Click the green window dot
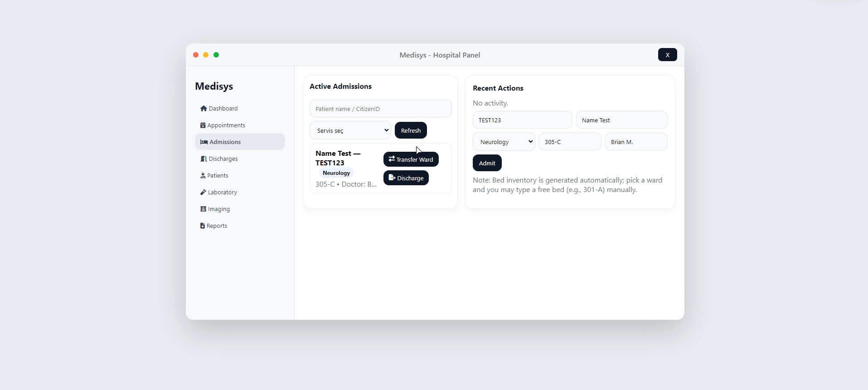The image size is (868, 390). 216,55
